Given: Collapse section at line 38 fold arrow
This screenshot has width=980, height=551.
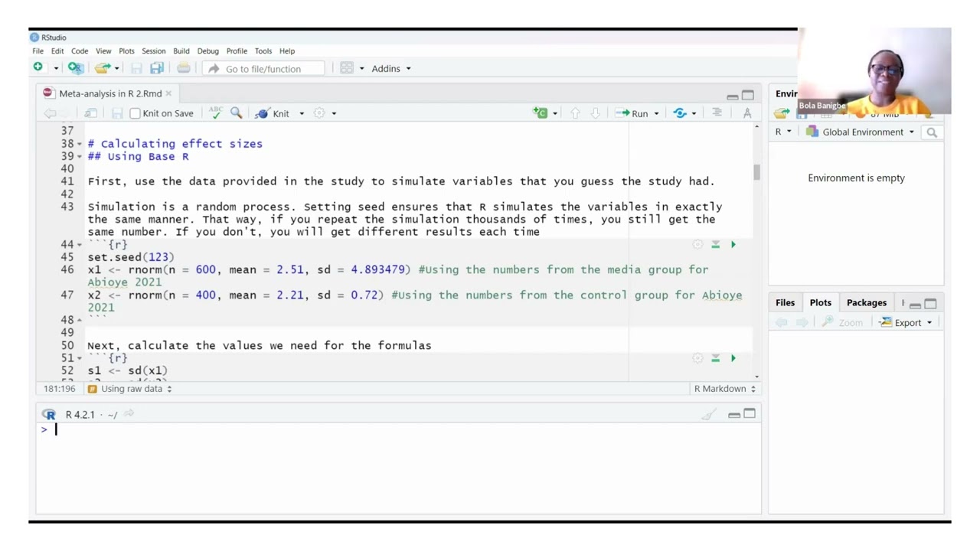Looking at the screenshot, I should pyautogui.click(x=80, y=144).
